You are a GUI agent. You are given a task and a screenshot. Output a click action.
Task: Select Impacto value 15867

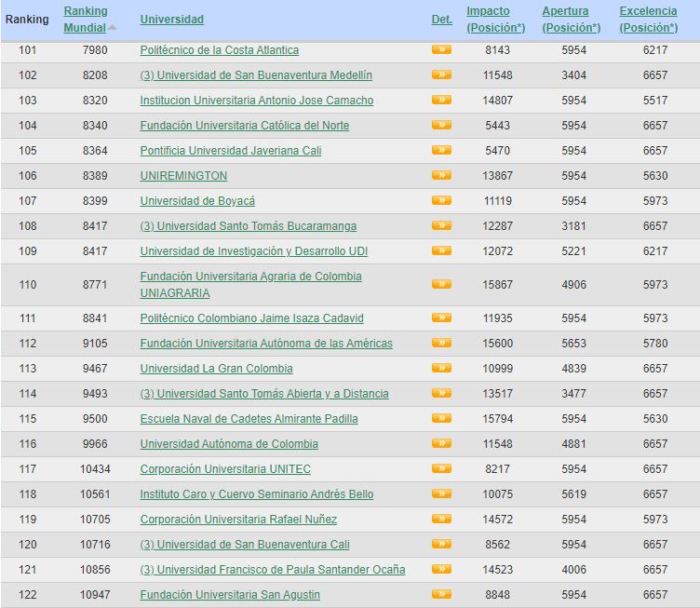click(497, 284)
